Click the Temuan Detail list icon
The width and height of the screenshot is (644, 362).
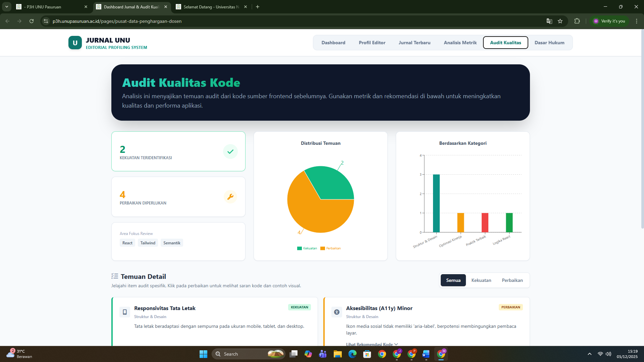point(115,276)
